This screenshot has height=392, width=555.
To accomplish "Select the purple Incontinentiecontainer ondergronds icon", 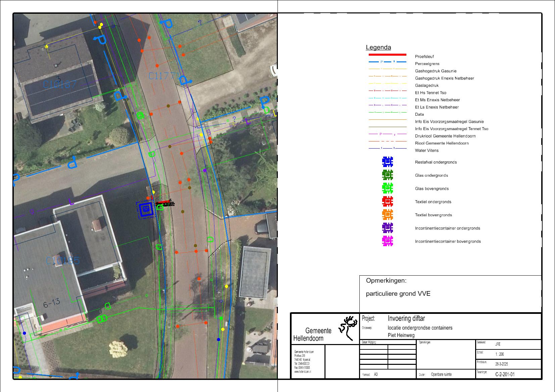I will [x=387, y=228].
